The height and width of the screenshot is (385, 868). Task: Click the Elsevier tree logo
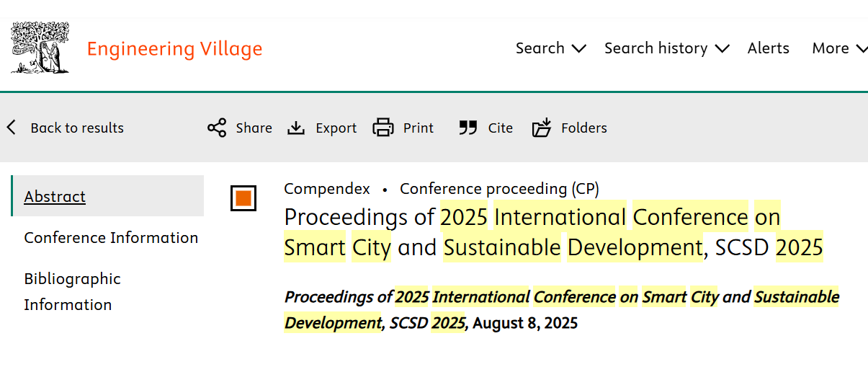pos(40,48)
